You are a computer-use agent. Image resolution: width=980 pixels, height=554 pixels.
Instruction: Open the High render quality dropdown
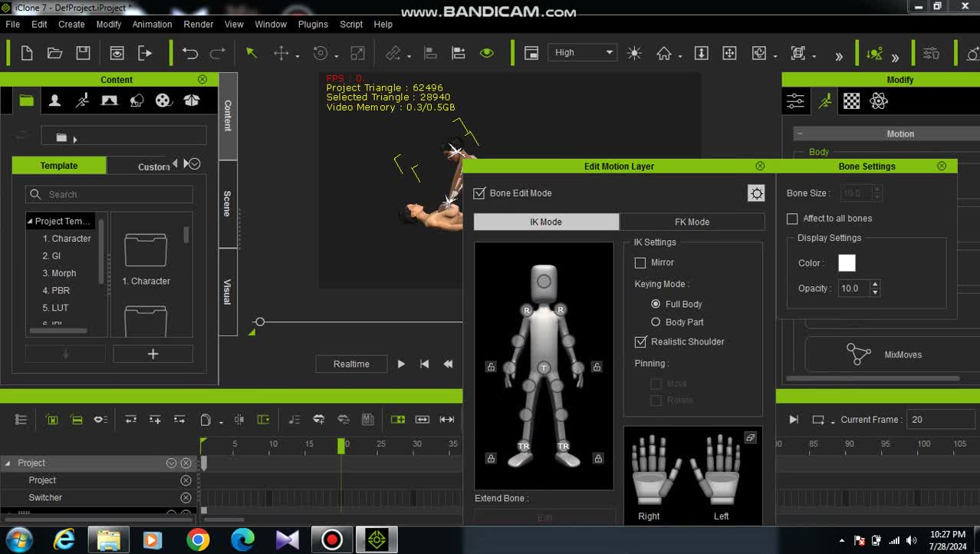(583, 53)
